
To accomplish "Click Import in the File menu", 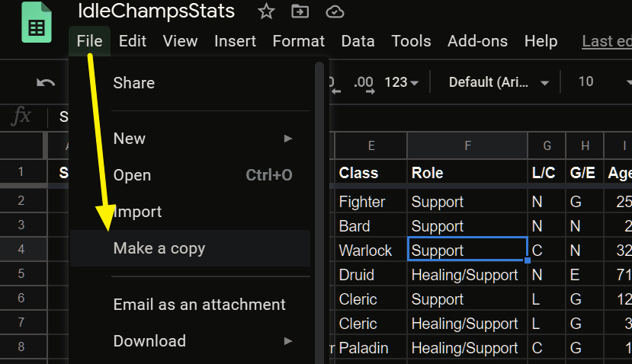I will [138, 212].
